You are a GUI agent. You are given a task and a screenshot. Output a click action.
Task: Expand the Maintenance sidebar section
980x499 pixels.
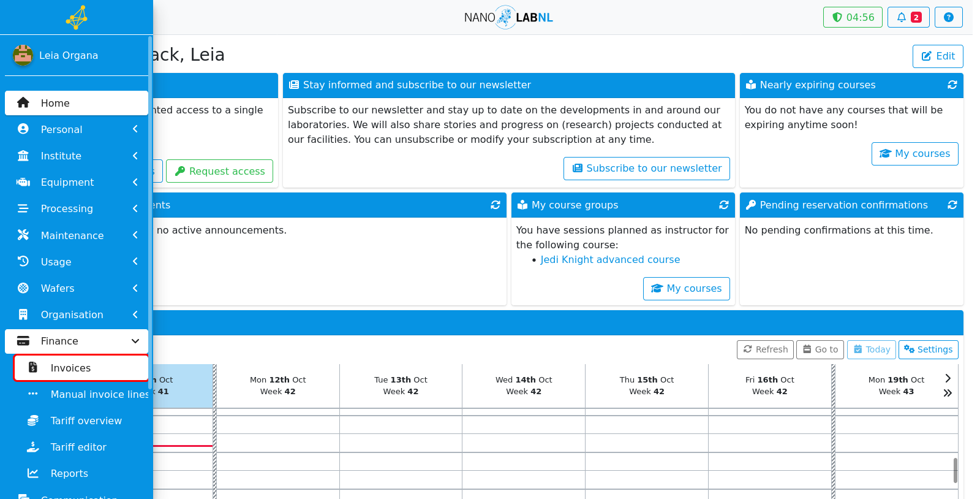77,235
